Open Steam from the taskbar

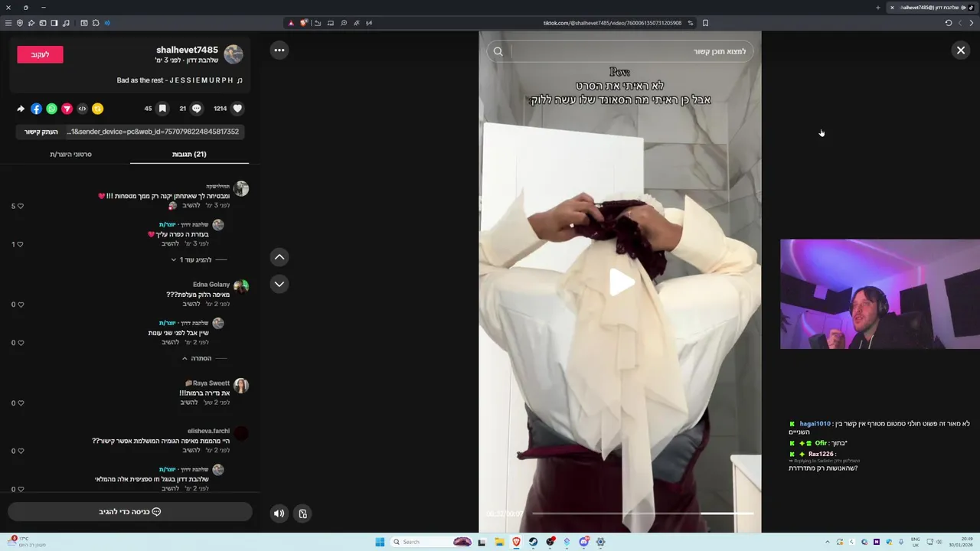pos(533,542)
